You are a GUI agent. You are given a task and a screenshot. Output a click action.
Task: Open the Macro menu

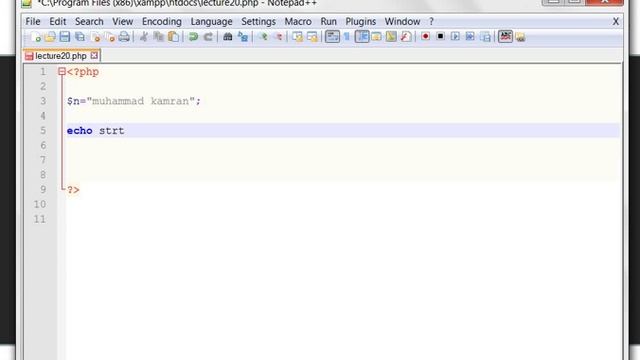298,21
